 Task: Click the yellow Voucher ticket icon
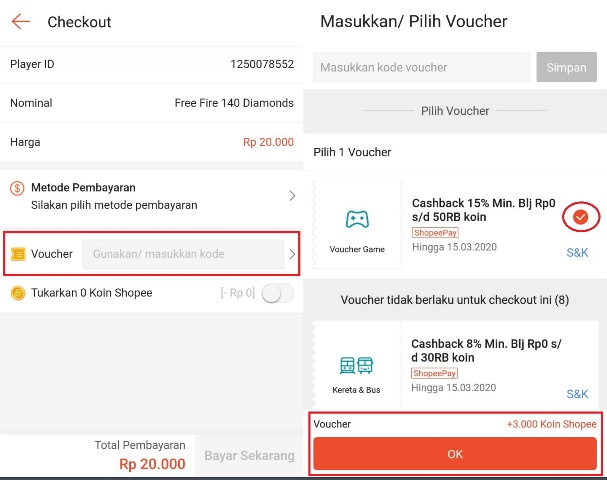18,254
